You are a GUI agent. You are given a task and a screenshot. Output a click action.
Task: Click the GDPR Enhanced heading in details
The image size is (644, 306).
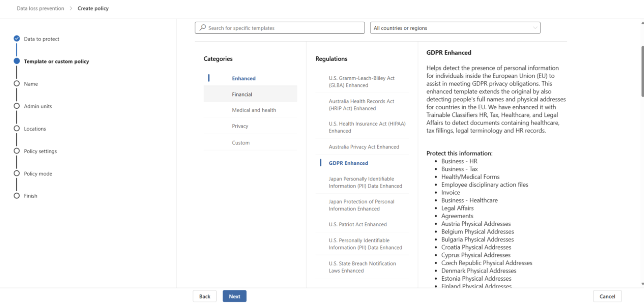(x=449, y=52)
